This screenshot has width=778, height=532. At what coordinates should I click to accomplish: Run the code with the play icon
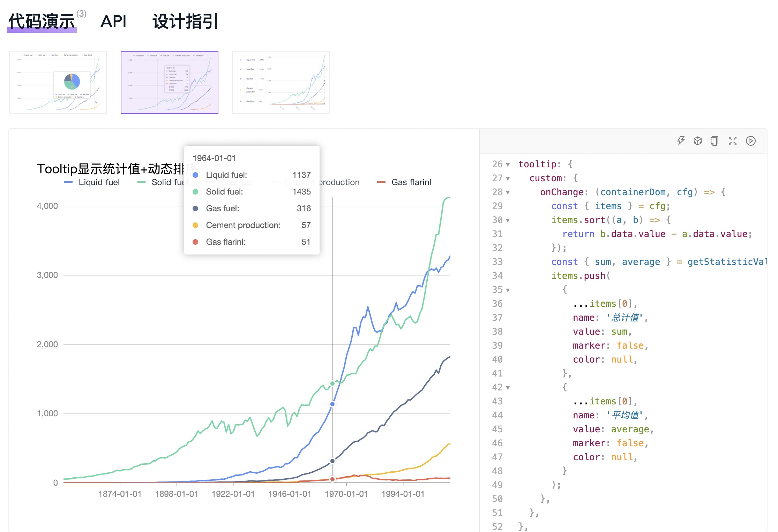tap(751, 141)
